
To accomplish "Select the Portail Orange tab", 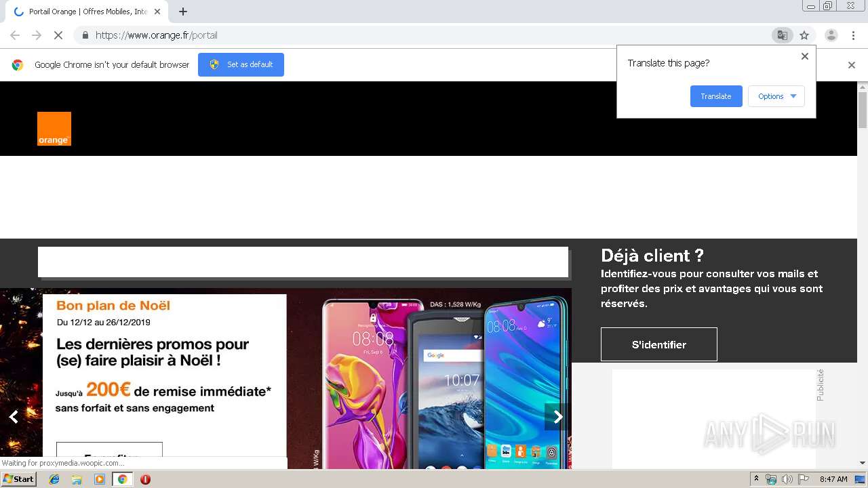I will pyautogui.click(x=85, y=12).
